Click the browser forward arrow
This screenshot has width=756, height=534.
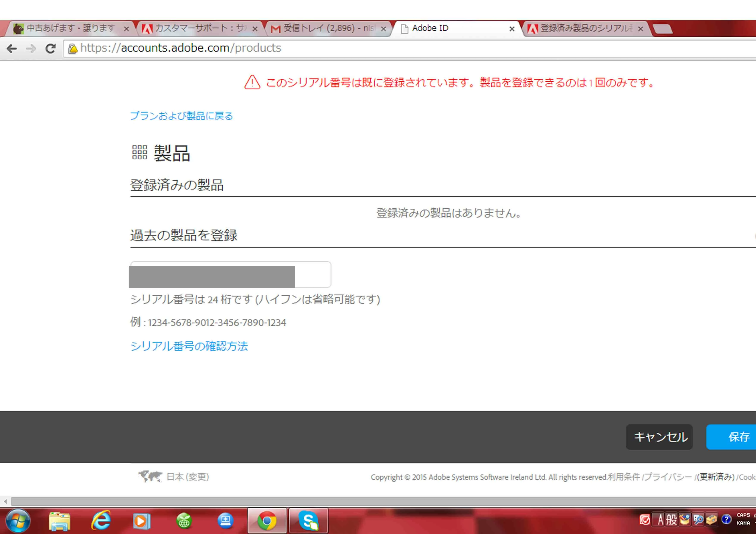31,49
